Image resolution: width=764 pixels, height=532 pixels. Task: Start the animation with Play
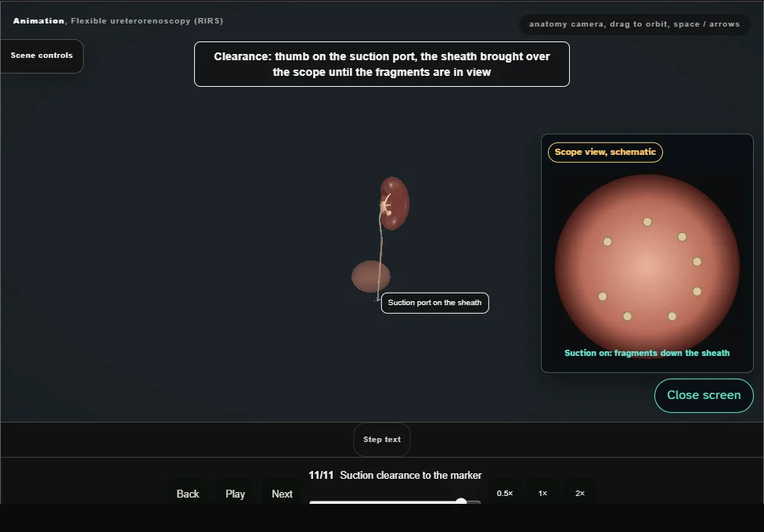235,494
